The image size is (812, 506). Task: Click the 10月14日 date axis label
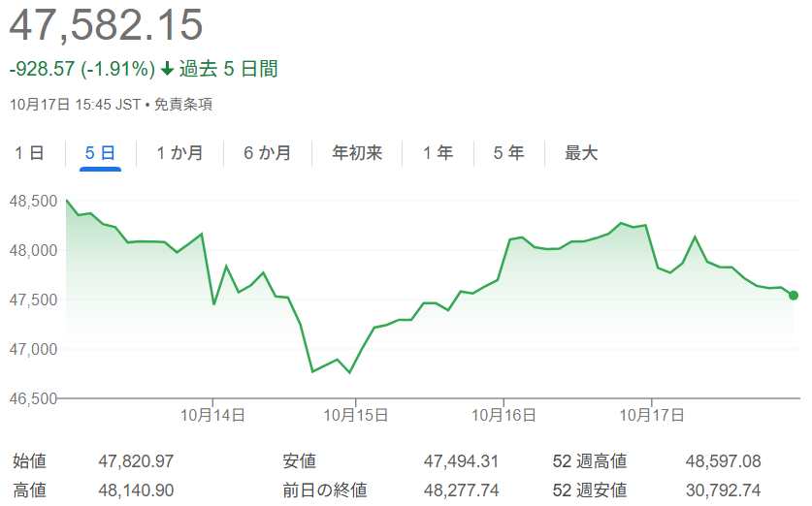[x=212, y=415]
